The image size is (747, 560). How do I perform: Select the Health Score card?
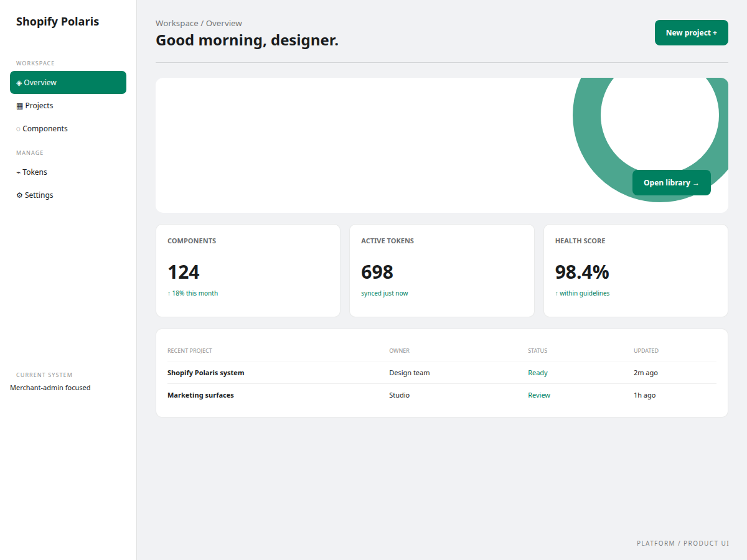(636, 271)
